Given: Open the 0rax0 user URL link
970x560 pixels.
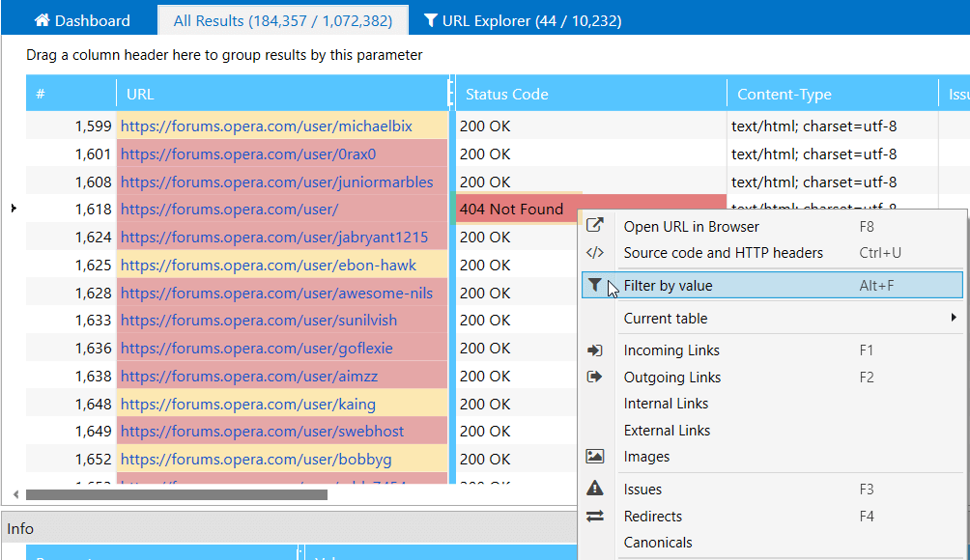Looking at the screenshot, I should (248, 154).
